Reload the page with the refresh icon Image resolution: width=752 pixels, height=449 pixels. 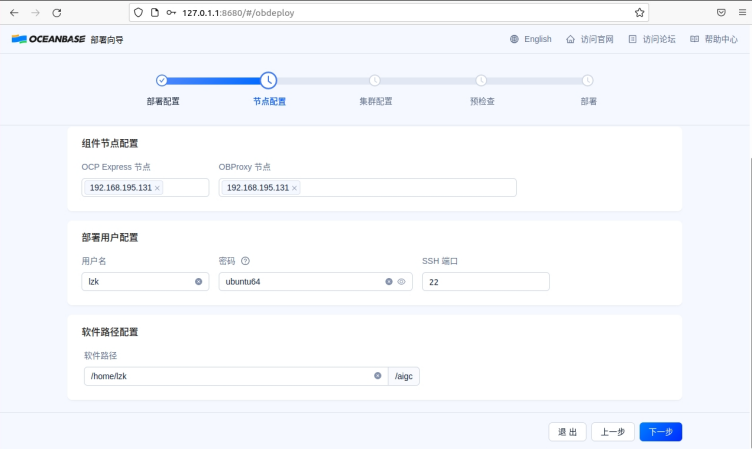[57, 13]
